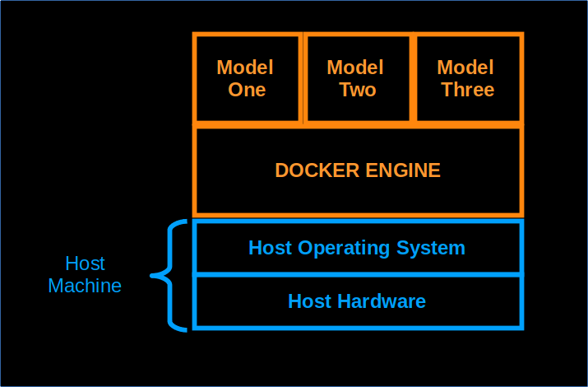The image size is (588, 387).
Task: Click the word "Host" above "Machine"
Action: pos(85,263)
